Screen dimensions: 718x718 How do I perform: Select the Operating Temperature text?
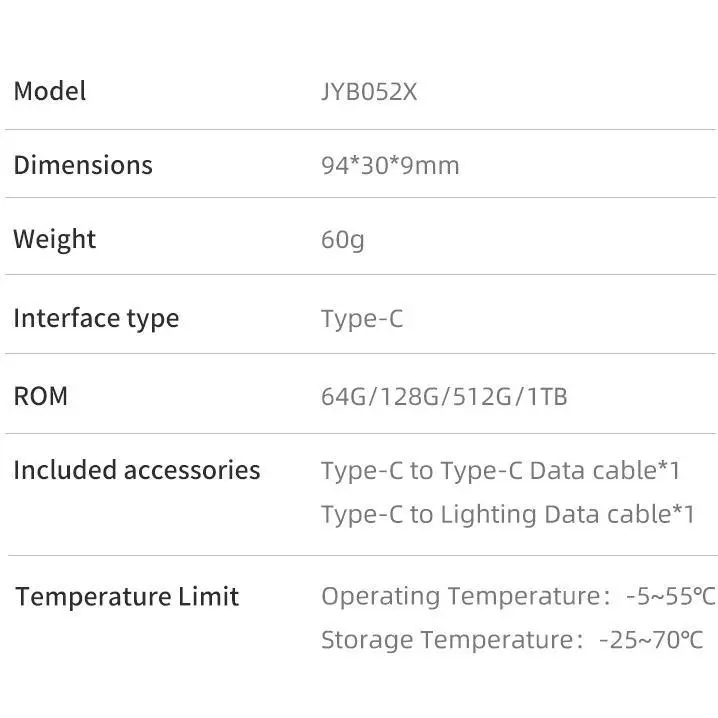(463, 597)
